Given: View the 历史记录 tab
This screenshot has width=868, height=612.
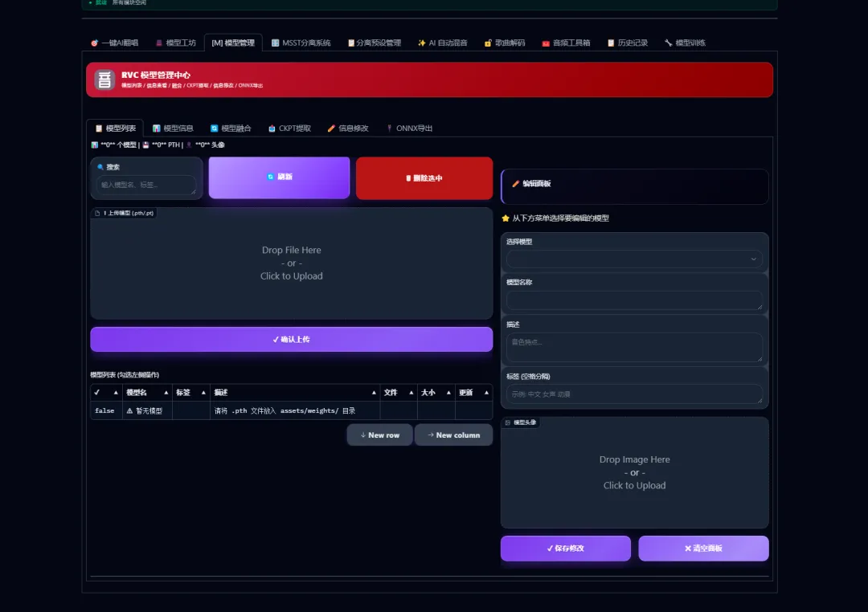Looking at the screenshot, I should (x=628, y=43).
